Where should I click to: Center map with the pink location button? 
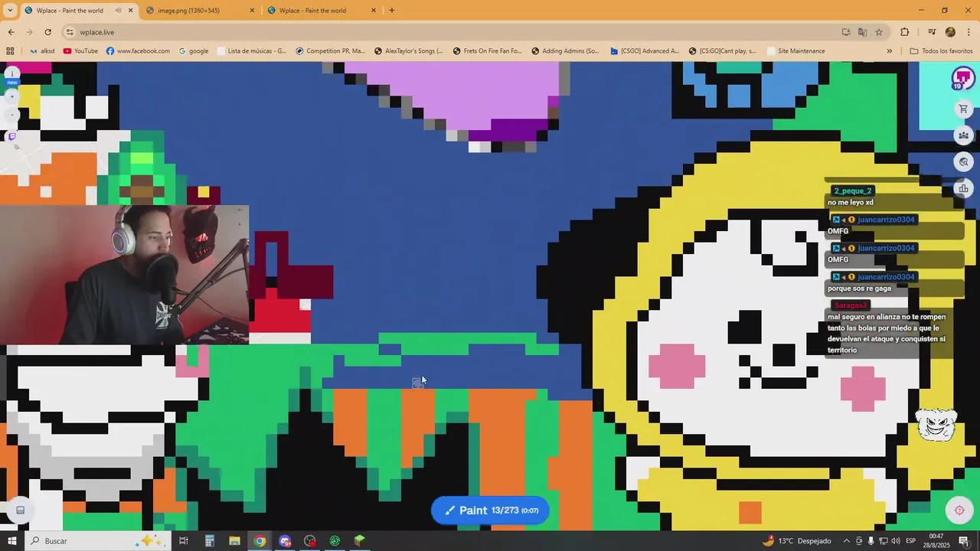[959, 510]
